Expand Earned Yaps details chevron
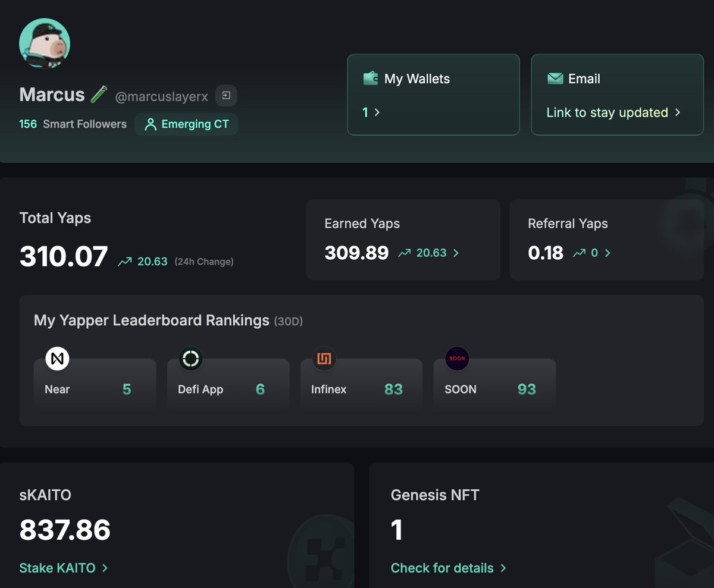Viewport: 714px width, 588px height. (x=456, y=253)
